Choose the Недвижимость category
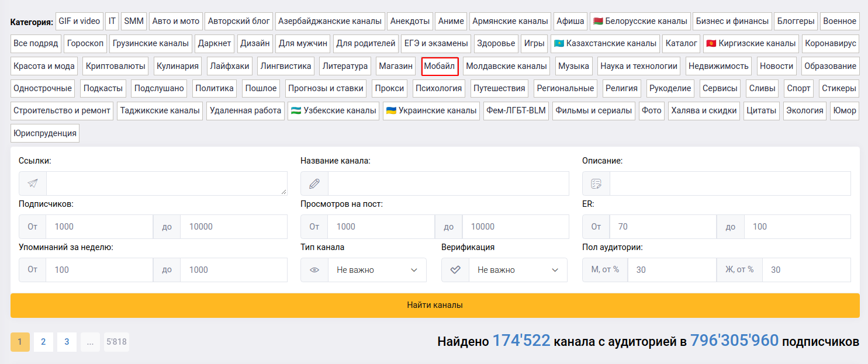 718,66
